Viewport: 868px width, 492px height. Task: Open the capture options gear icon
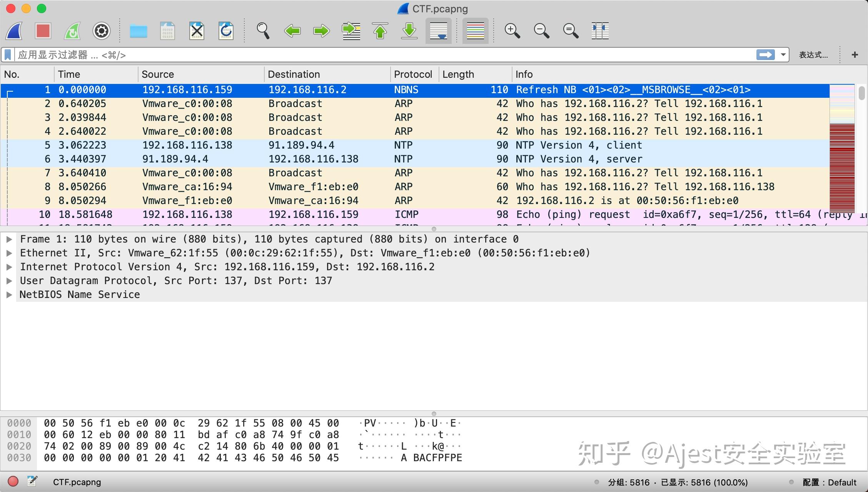tap(101, 31)
